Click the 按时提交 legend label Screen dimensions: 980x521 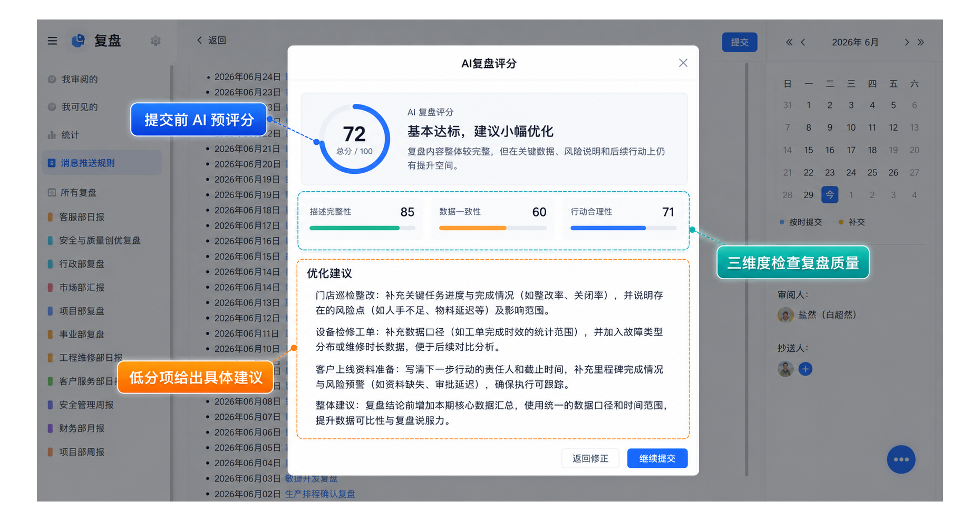[806, 222]
